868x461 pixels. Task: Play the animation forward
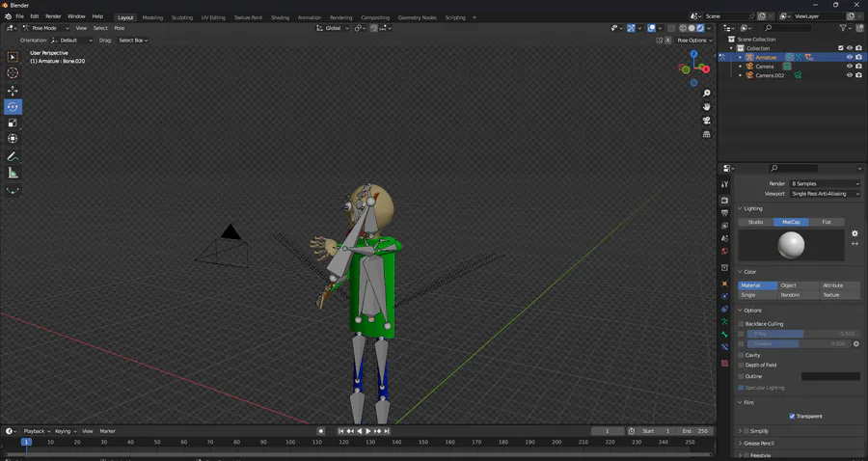point(368,431)
